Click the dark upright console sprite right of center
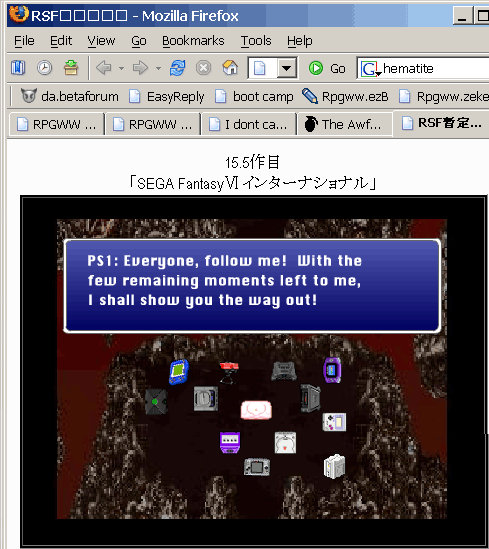 point(310,398)
